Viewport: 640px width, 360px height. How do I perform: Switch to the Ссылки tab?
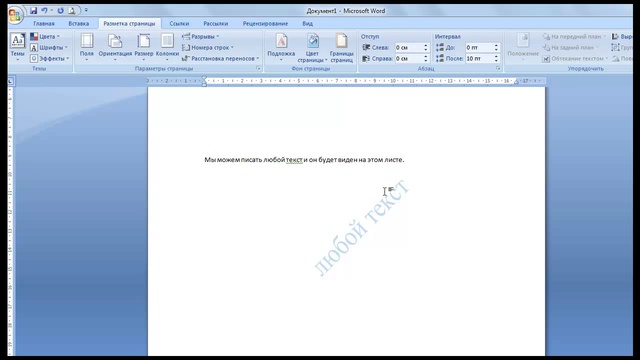pos(179,24)
